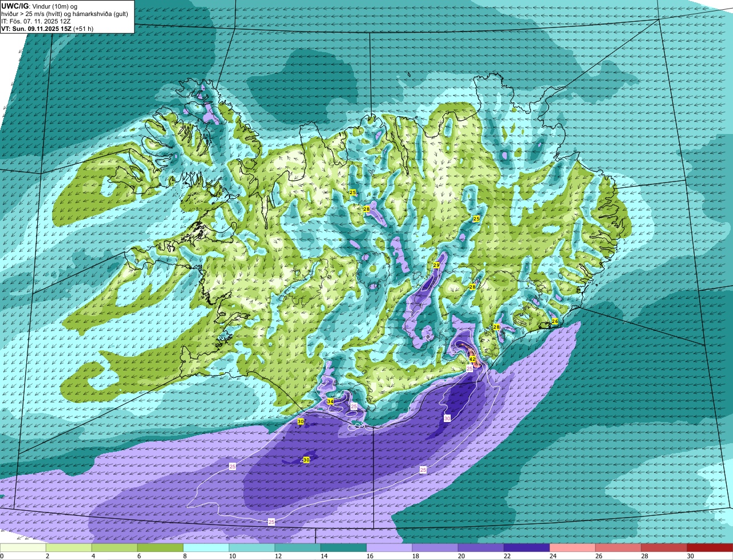This screenshot has width=733, height=560.
Task: Pick the 4–6 green legend swatch
Action: pos(115,547)
